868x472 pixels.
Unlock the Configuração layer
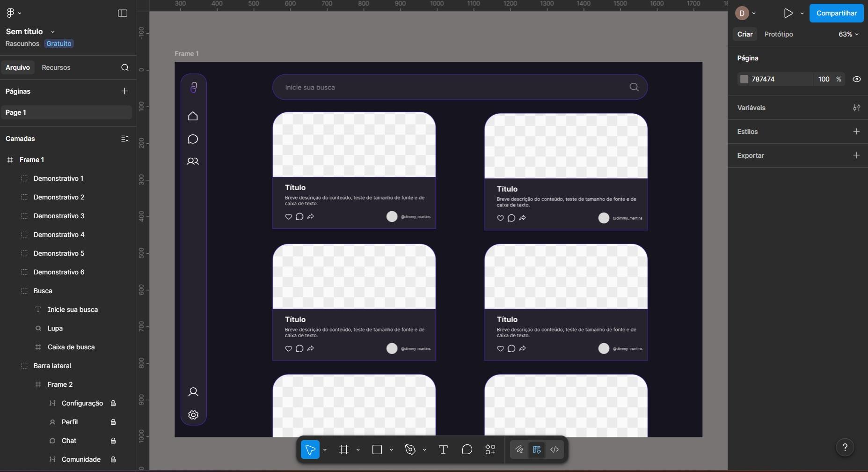(113, 403)
